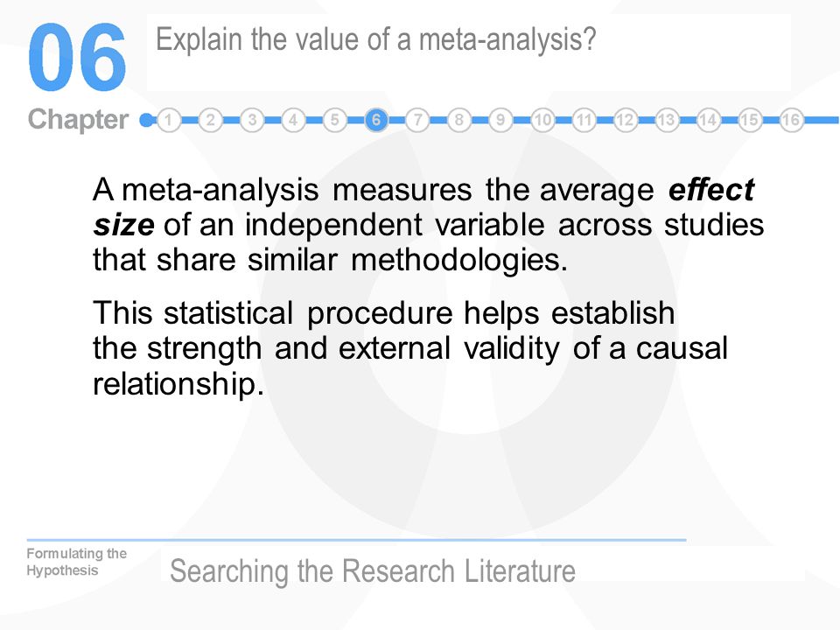
Task: Click 'Searching the Research Literature' footer title
Action: pyautogui.click(x=373, y=571)
